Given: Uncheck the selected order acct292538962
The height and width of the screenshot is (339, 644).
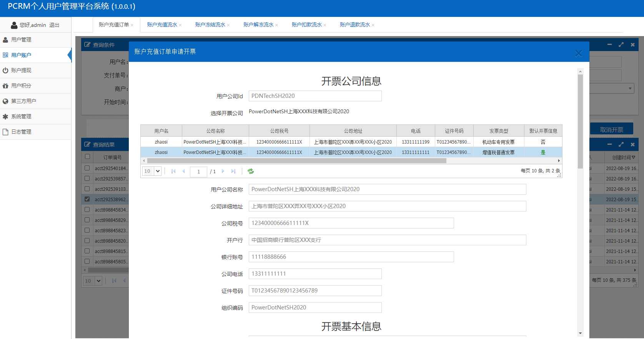Looking at the screenshot, I should [87, 199].
